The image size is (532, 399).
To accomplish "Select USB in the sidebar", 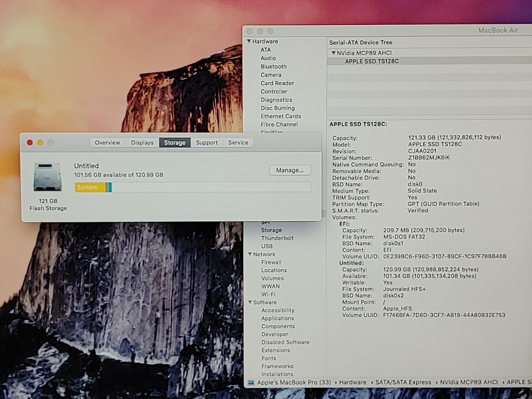I will (x=267, y=246).
